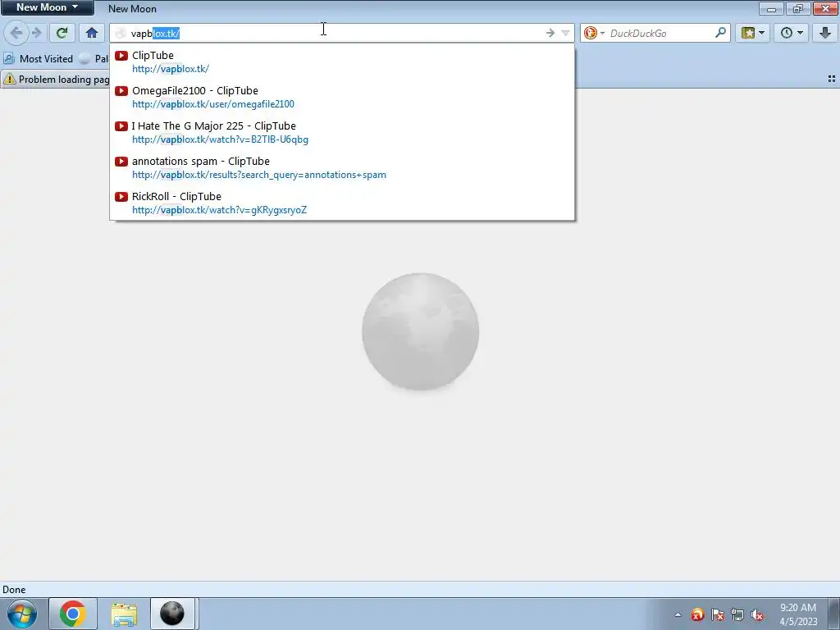This screenshot has height=630, width=840.
Task: Open the History clock menu button
Action: point(792,33)
